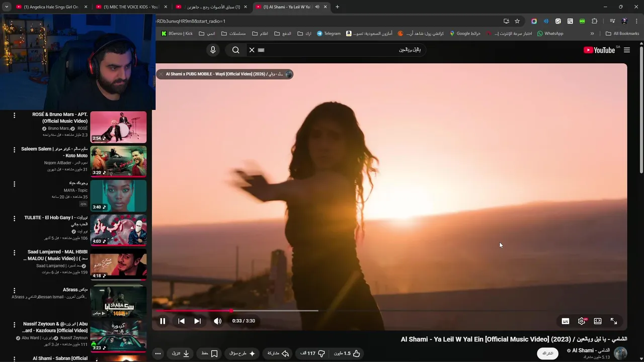Open a new browser tab
644x362 pixels.
[337, 7]
